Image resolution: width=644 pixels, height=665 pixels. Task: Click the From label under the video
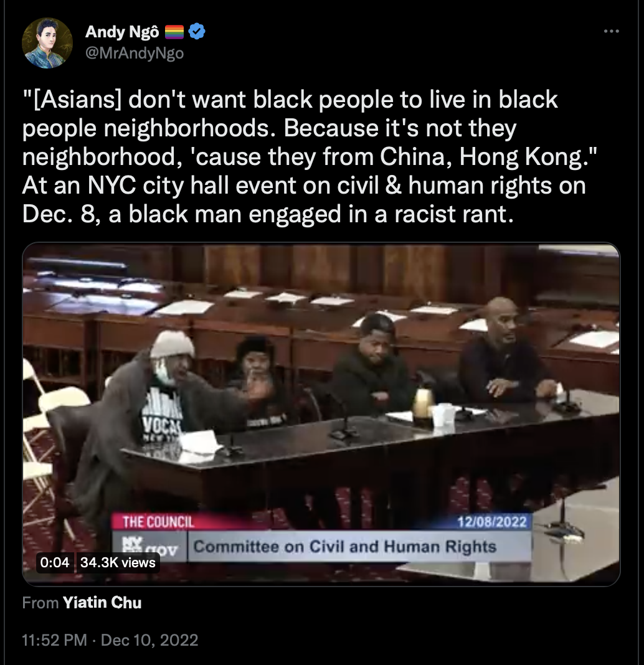coord(40,603)
